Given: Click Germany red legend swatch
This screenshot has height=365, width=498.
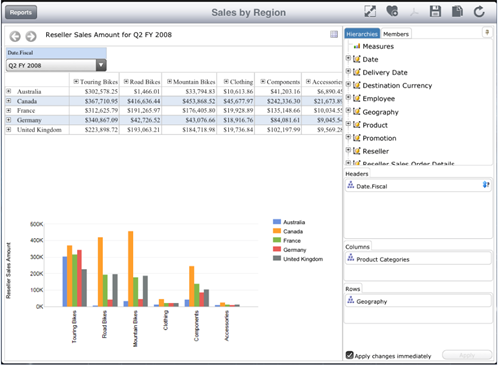Looking at the screenshot, I should (x=277, y=249).
